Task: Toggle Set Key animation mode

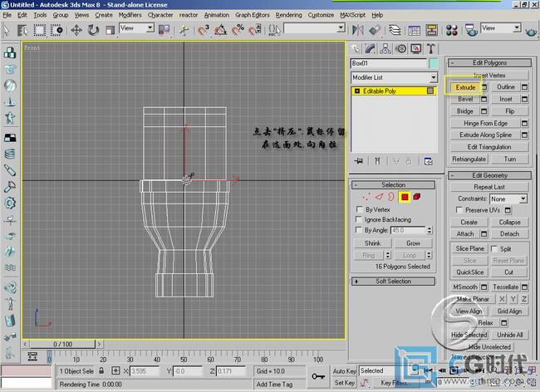Action: [344, 383]
